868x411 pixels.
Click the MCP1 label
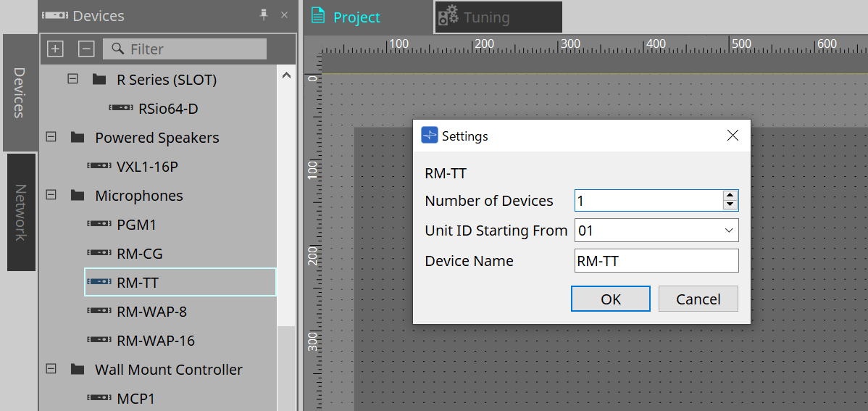tap(135, 398)
